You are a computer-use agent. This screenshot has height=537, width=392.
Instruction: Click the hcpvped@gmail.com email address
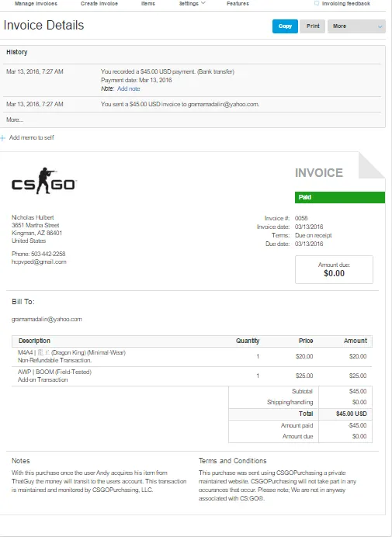coord(39,262)
